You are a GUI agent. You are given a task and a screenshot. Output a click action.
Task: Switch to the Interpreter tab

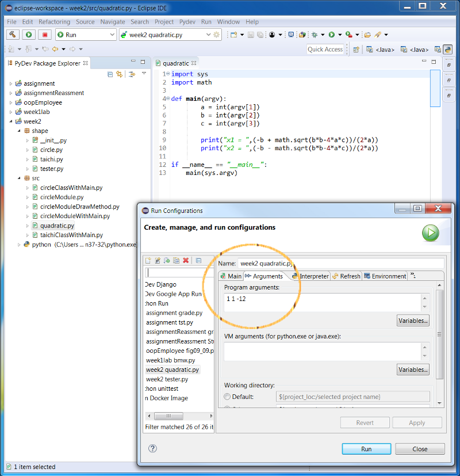(x=310, y=276)
